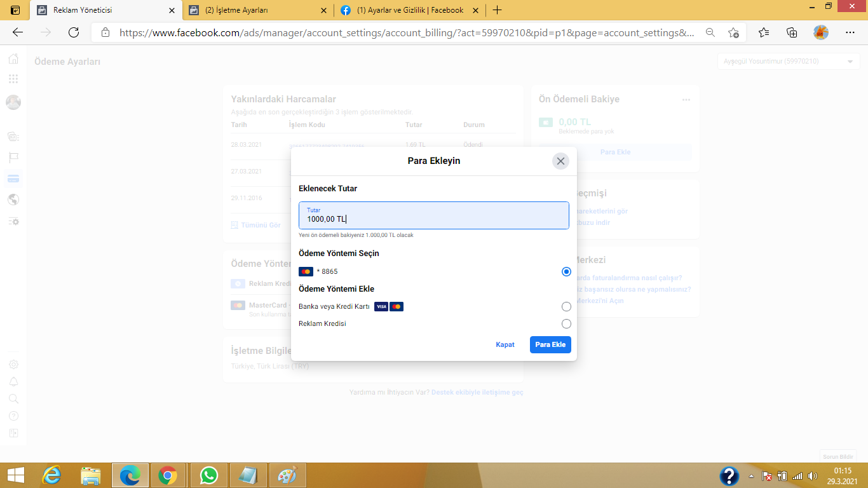This screenshot has width=868, height=488.
Task: Open Internet Explorer from the taskbar
Action: 52,475
